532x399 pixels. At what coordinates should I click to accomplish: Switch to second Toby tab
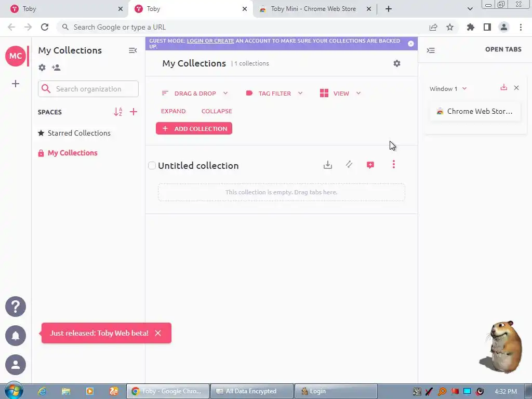[191, 9]
